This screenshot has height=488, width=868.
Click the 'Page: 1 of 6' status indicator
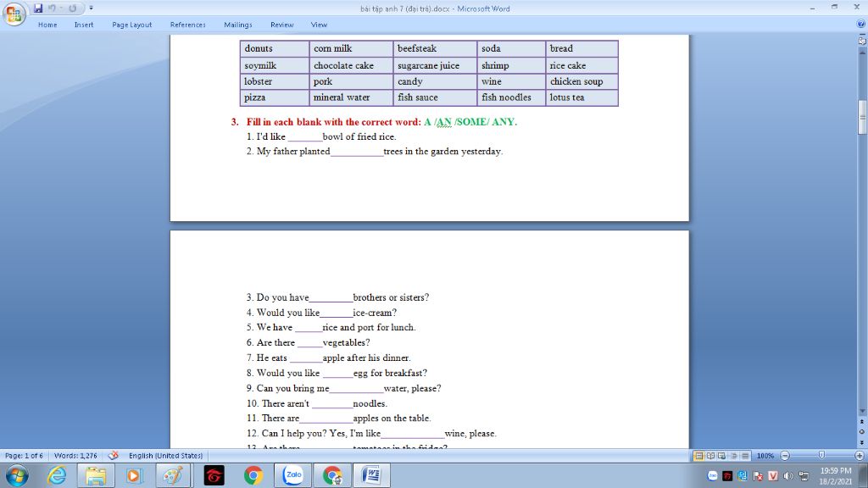click(24, 456)
